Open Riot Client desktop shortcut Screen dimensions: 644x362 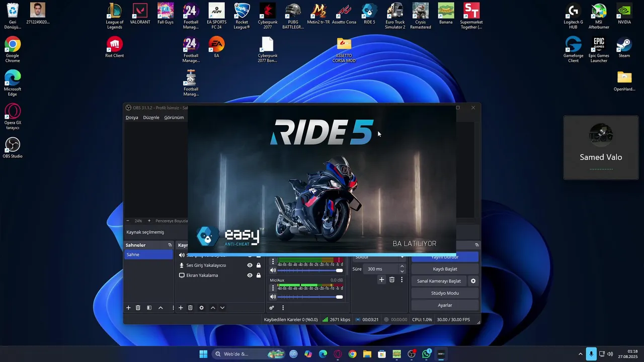(115, 47)
